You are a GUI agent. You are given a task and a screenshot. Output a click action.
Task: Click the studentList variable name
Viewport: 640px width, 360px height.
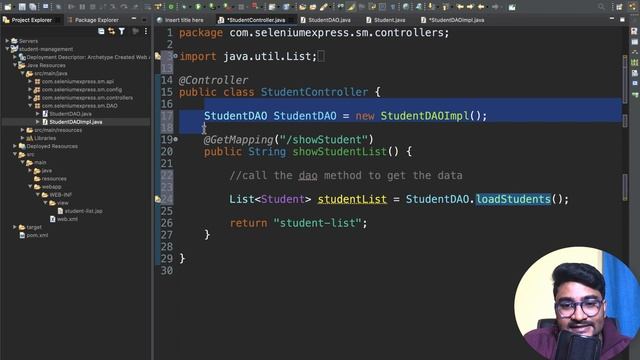coord(352,199)
